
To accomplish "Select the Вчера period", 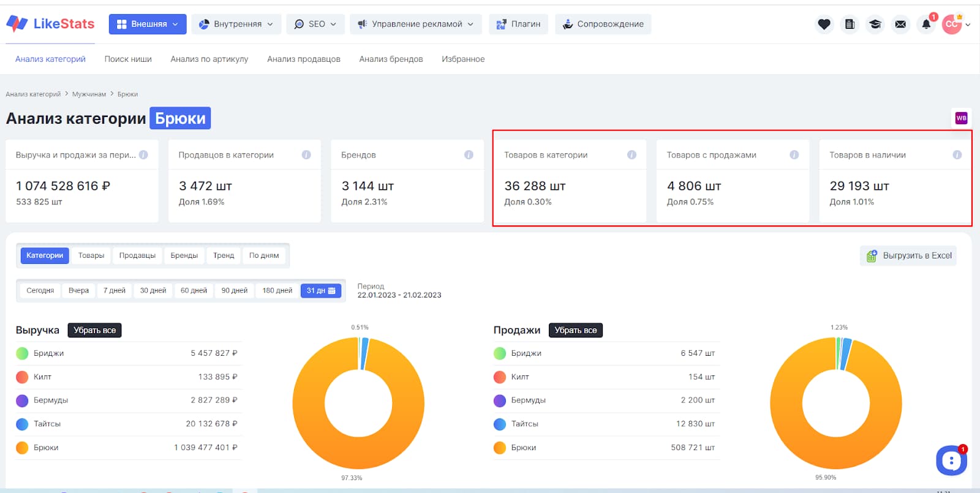I will (x=78, y=290).
